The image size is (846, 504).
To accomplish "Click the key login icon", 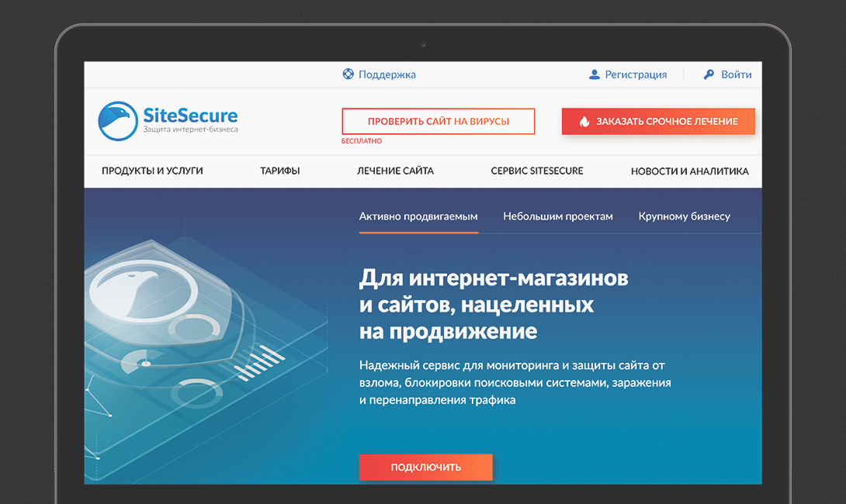I will point(709,74).
